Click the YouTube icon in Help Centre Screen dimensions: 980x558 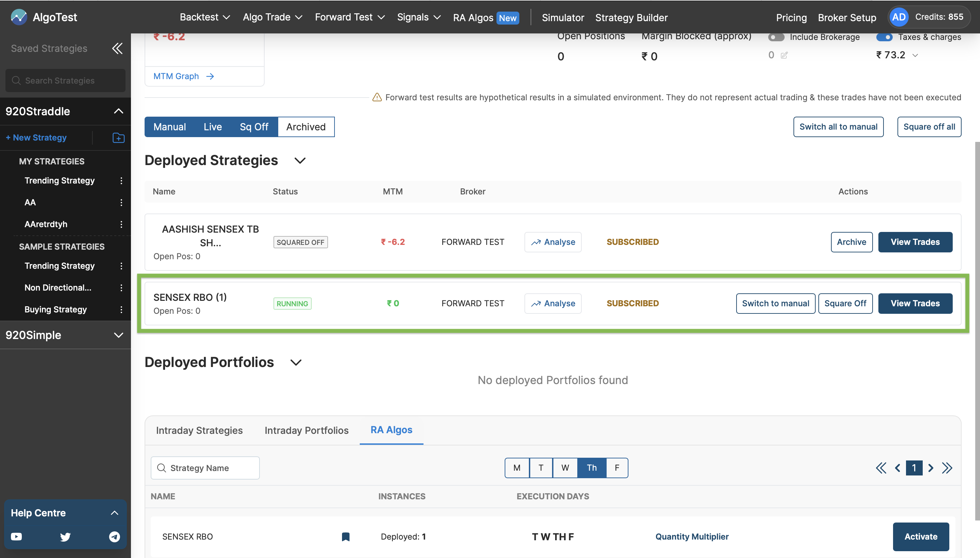pos(16,537)
